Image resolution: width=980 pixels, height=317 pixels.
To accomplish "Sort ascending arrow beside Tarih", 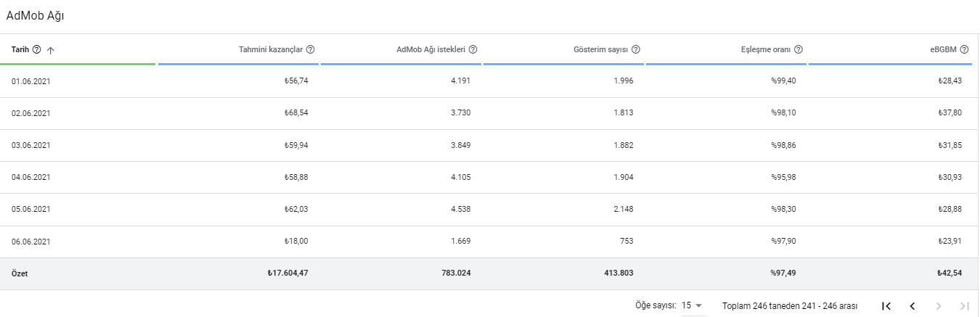I will (x=50, y=50).
